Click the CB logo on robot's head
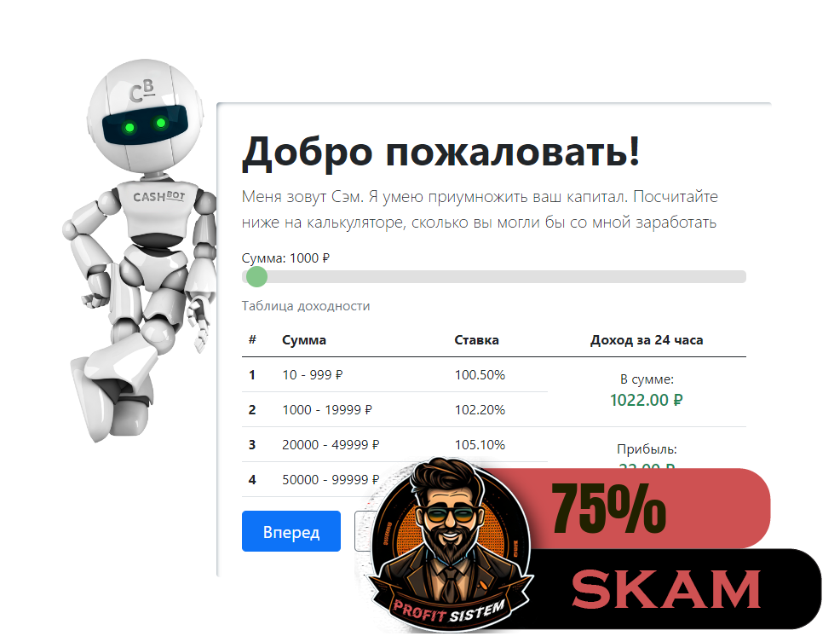The height and width of the screenshot is (642, 840). tap(142, 91)
